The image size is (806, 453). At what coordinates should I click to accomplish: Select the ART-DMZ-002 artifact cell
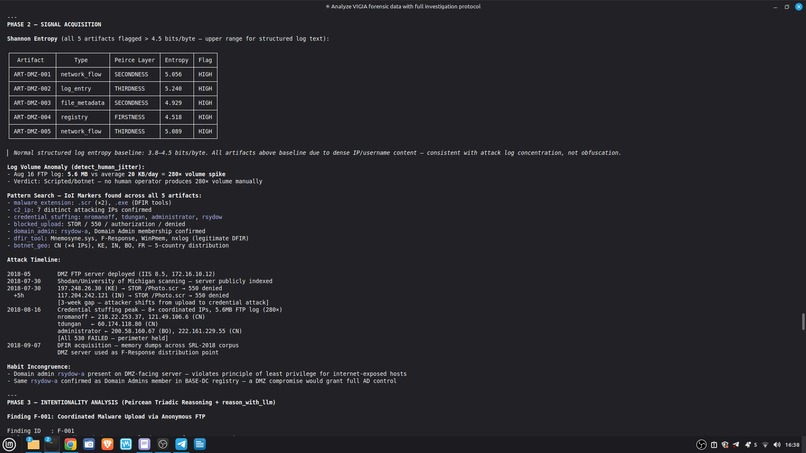(32, 88)
